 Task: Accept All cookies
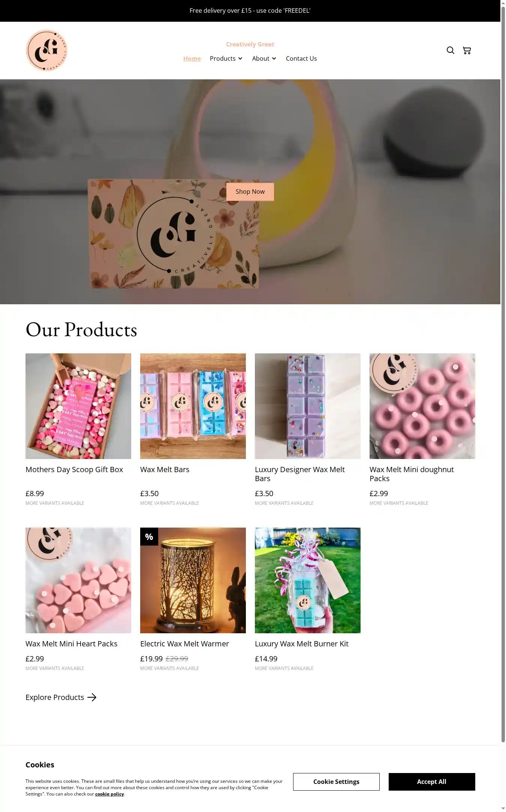pos(432,782)
